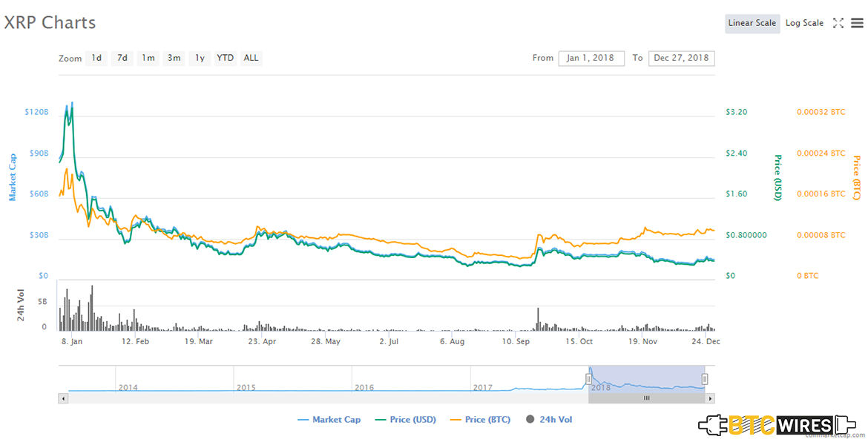Toggle Price (USD) series in legend

click(x=405, y=420)
